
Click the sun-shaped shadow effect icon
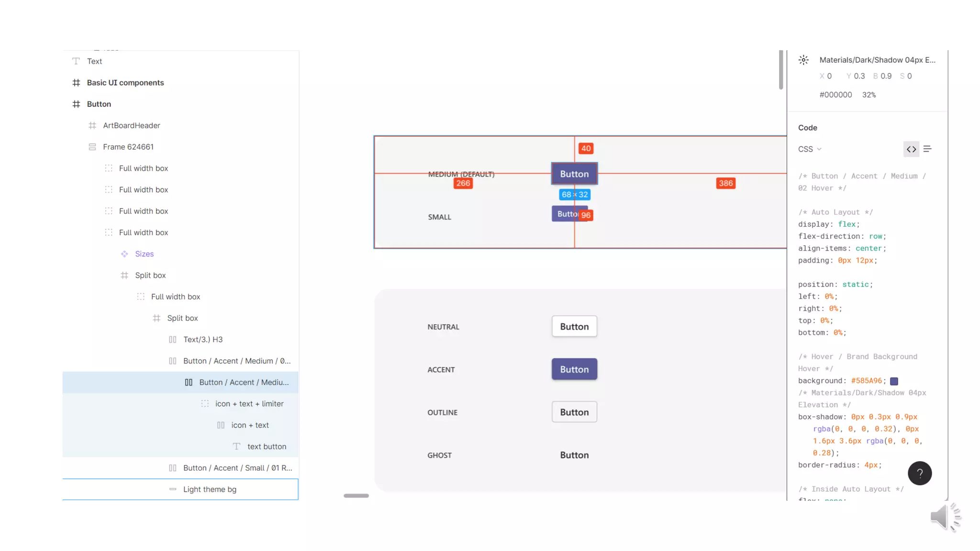pyautogui.click(x=803, y=60)
